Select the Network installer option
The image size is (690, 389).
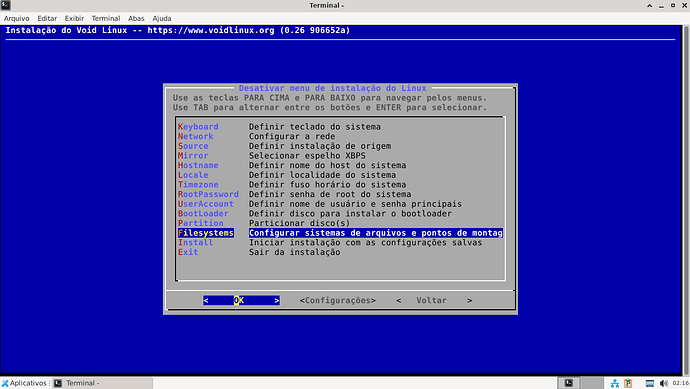coord(195,136)
